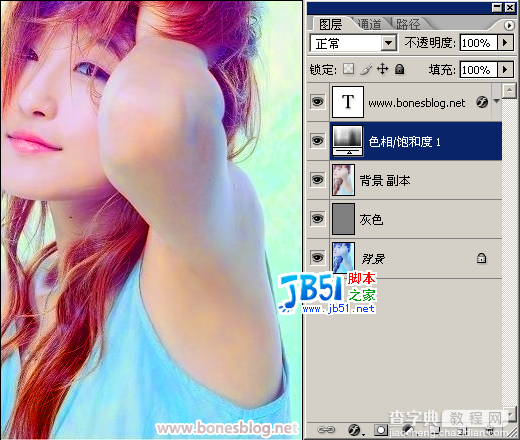Hide the www.bonesblog.net text layer

coord(317,102)
